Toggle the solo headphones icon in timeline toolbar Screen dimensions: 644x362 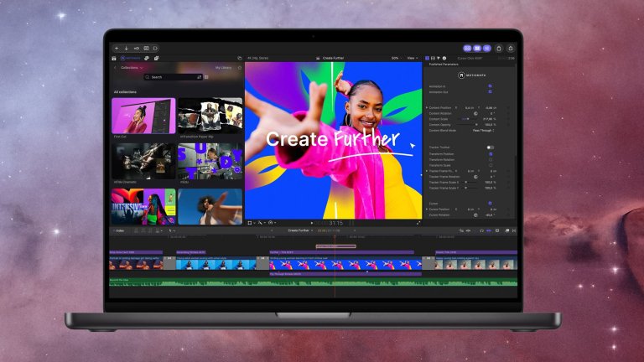click(482, 230)
